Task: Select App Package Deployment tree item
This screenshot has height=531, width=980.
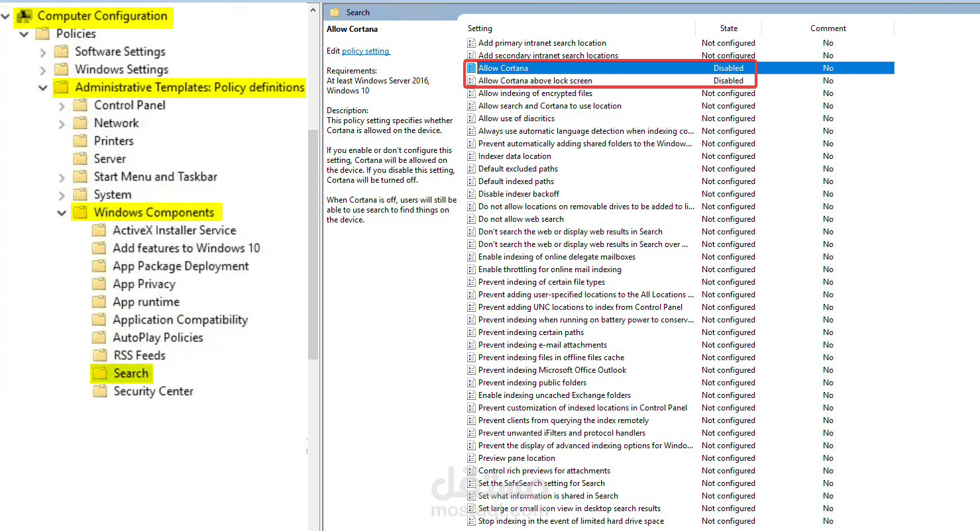Action: click(x=181, y=266)
